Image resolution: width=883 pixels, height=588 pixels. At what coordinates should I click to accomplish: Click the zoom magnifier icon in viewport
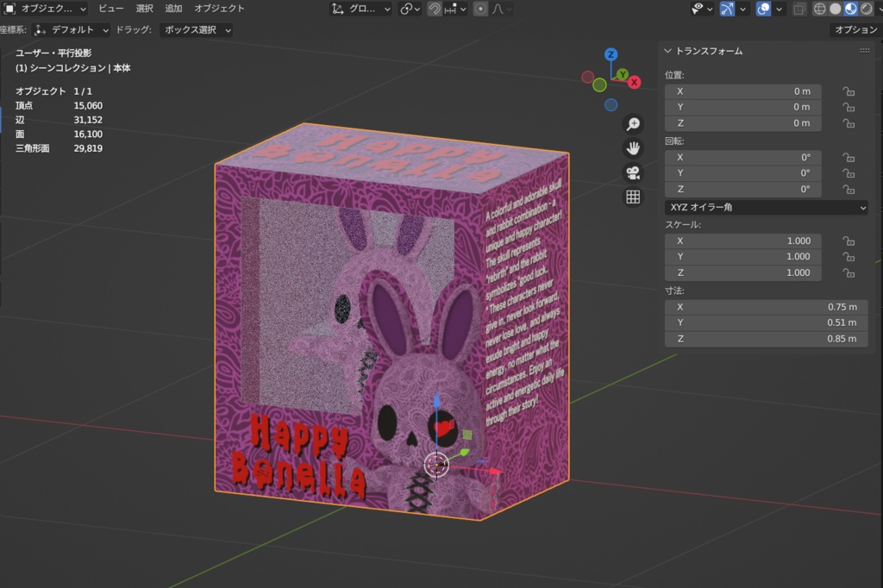coord(633,124)
